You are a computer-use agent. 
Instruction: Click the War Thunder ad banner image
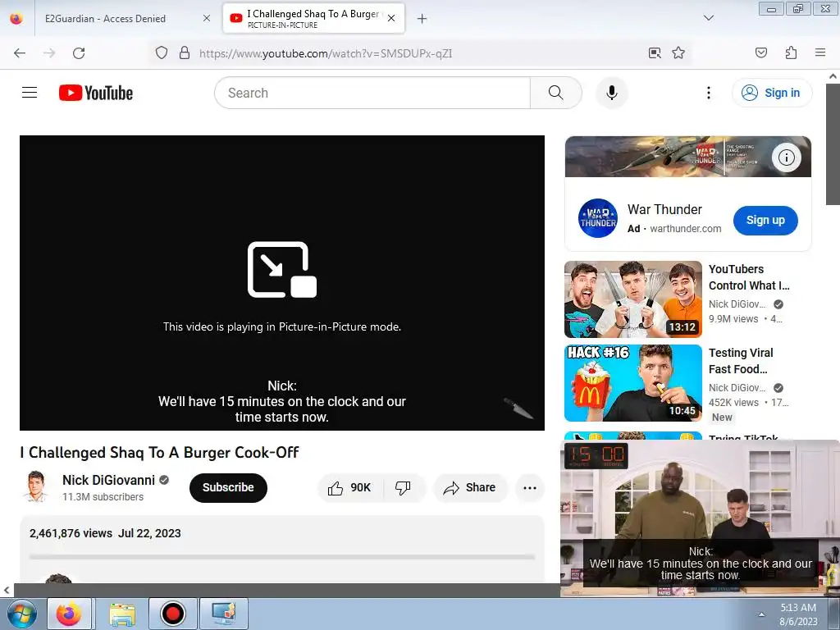coord(688,157)
